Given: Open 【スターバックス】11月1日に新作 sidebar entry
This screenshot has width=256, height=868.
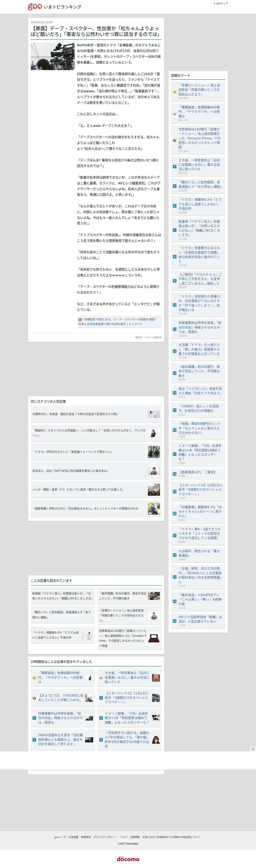Looking at the screenshot, I should (200, 490).
